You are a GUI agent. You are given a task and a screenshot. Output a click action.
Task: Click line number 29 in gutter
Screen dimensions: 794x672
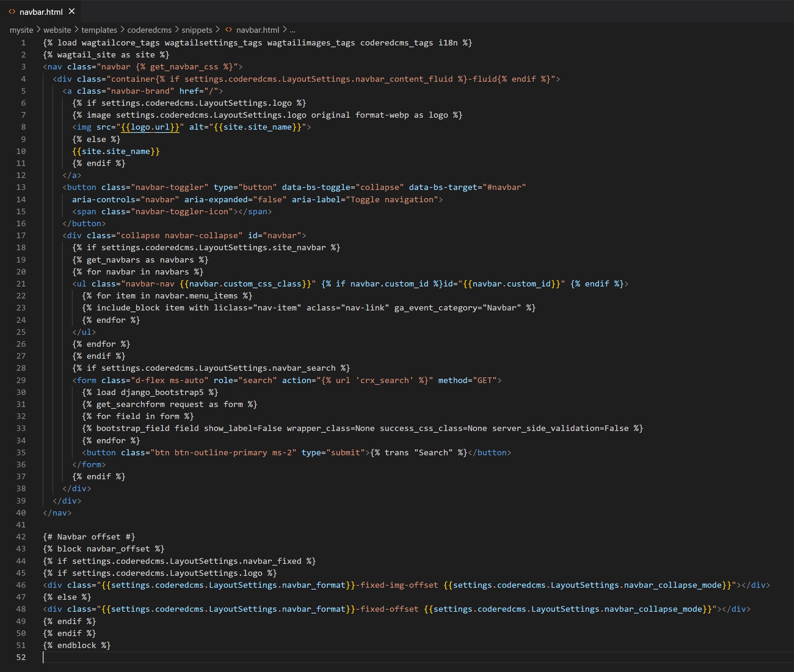(x=21, y=380)
